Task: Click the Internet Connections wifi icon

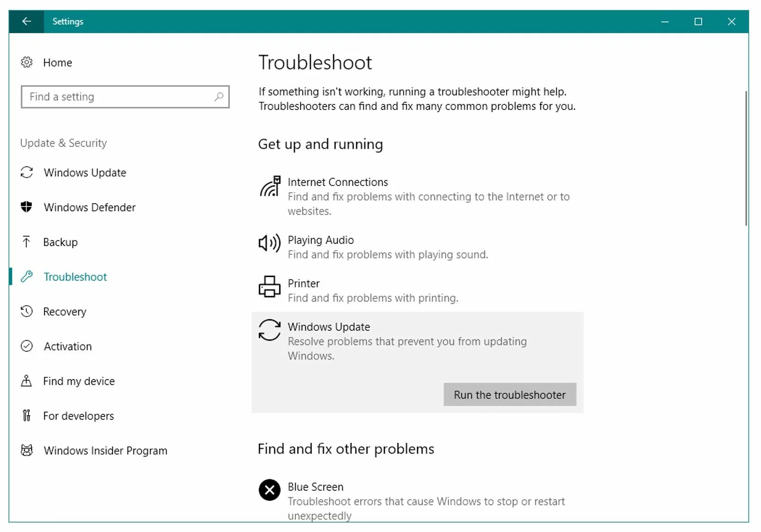Action: coord(270,186)
